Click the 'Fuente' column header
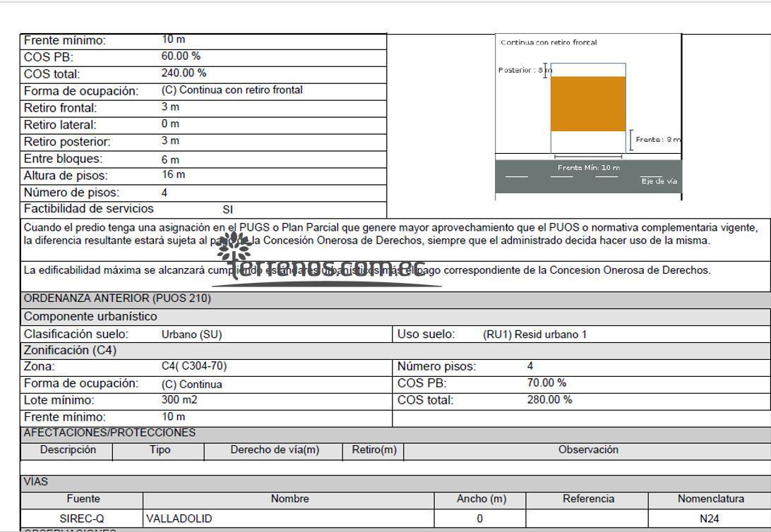Screen dimensions: 771x532 point(83,499)
